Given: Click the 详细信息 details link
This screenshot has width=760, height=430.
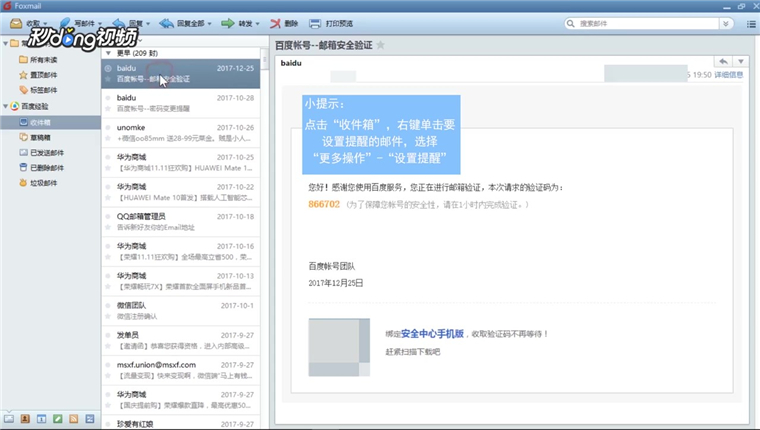Looking at the screenshot, I should point(728,75).
